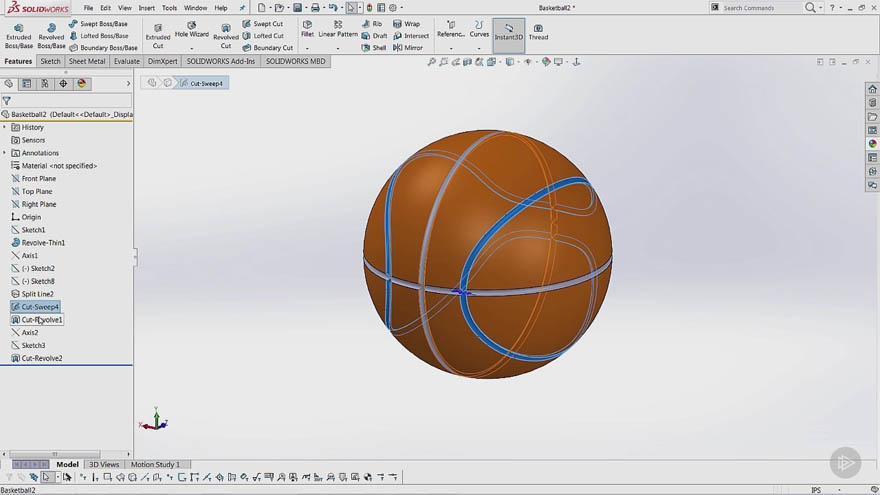Image resolution: width=880 pixels, height=495 pixels.
Task: Expand the Annotations folder
Action: tap(4, 153)
